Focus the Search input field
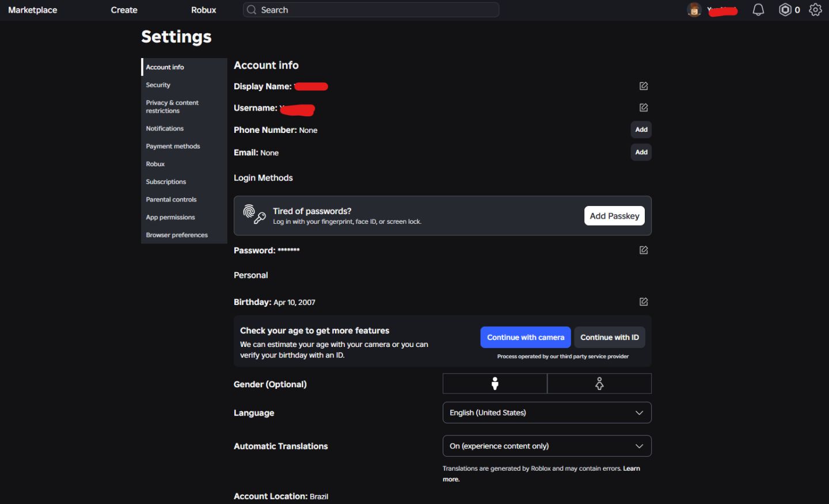The image size is (829, 504). pyautogui.click(x=371, y=10)
